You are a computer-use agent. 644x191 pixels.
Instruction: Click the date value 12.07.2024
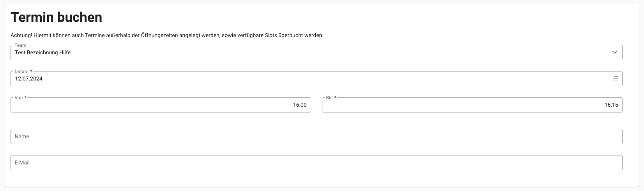(29, 79)
